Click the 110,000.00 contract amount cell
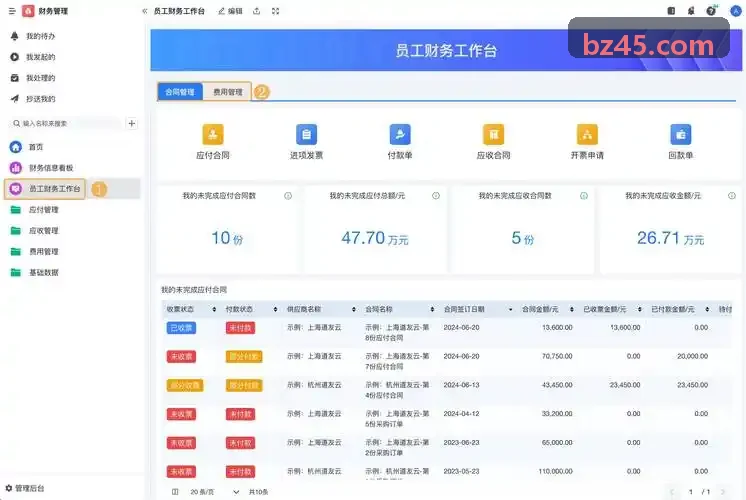746x500 pixels. pos(555,471)
